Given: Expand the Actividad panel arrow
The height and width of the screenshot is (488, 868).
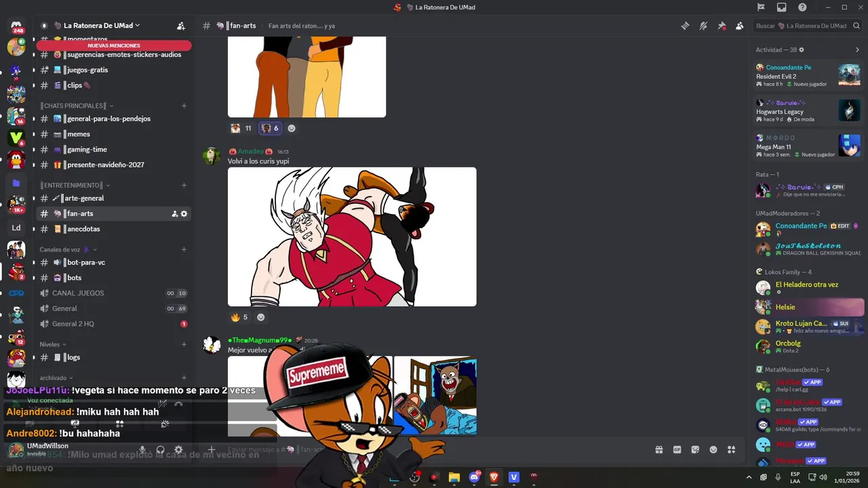Looking at the screenshot, I should pos(857,49).
